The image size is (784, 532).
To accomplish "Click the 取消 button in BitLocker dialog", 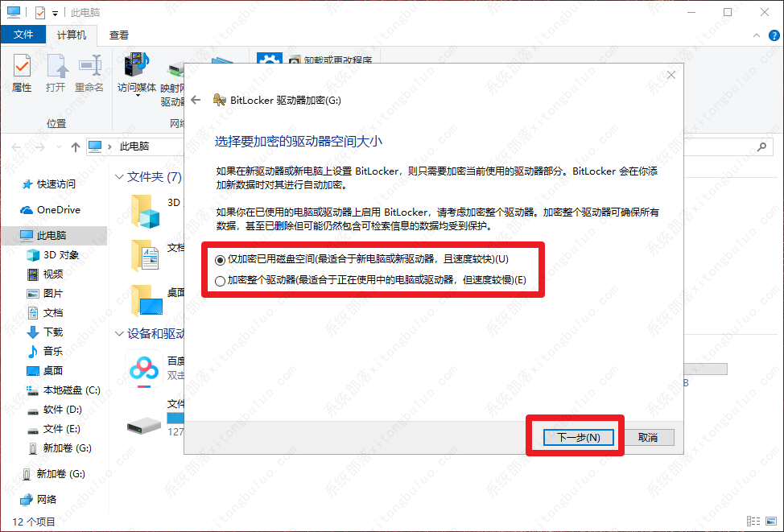I will (x=648, y=437).
